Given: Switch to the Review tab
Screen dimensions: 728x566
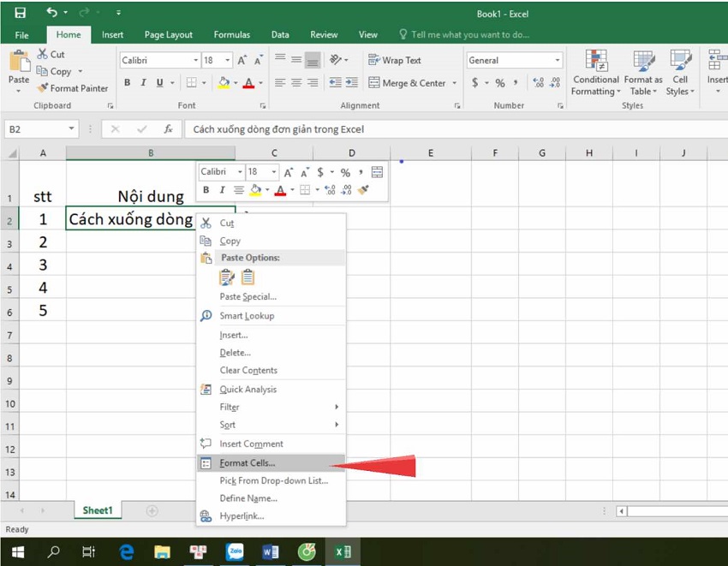Looking at the screenshot, I should [324, 35].
